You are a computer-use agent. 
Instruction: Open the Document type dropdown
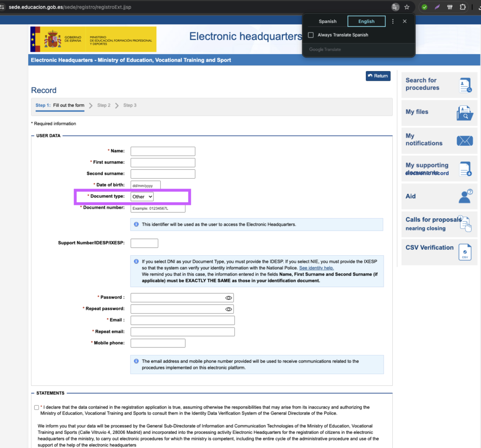pyautogui.click(x=142, y=197)
